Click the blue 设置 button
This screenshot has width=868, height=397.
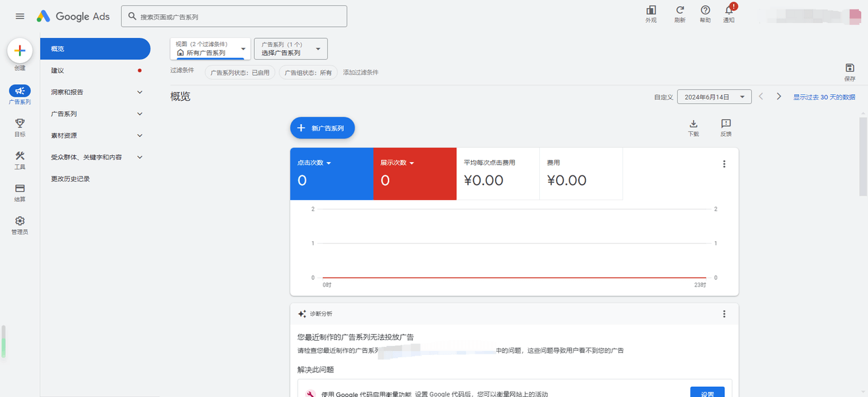[x=707, y=393]
